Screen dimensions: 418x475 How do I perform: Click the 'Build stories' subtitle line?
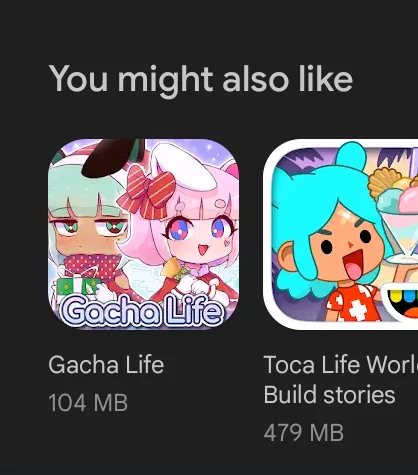329,394
